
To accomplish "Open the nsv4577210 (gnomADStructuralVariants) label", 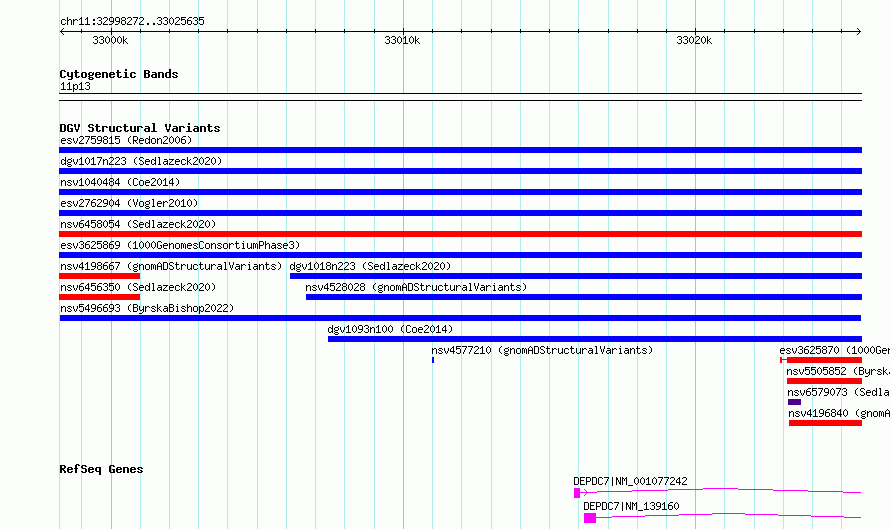I will pyautogui.click(x=542, y=350).
